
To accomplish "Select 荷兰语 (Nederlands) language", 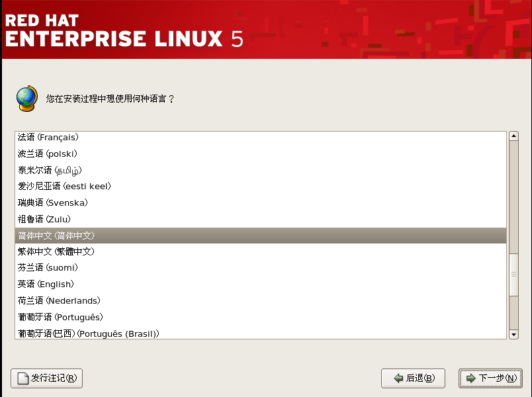I will pos(261,300).
